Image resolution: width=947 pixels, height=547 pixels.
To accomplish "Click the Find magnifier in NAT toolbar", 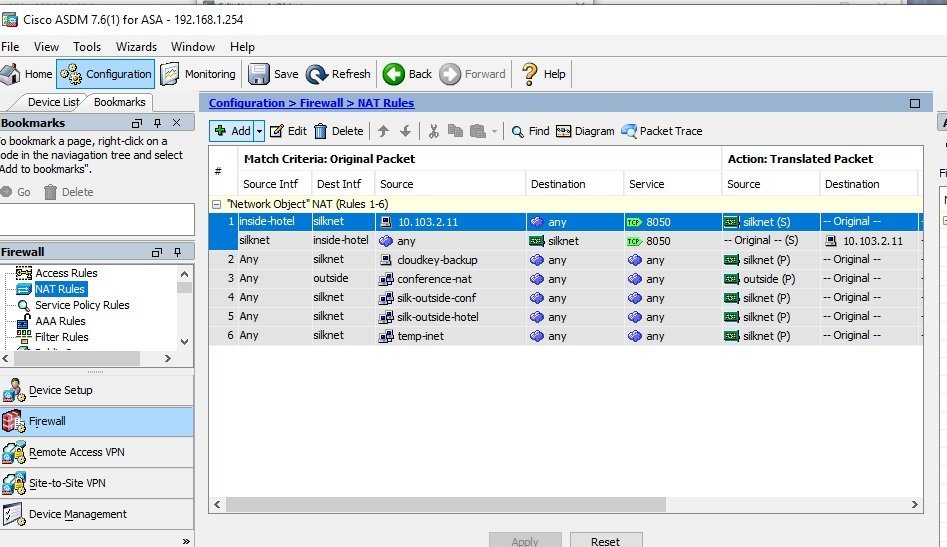I will [517, 131].
